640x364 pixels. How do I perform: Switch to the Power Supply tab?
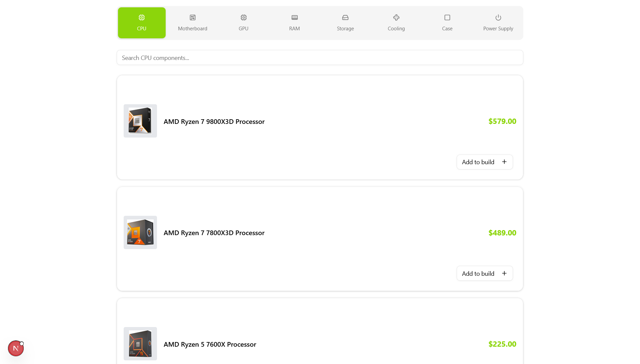click(x=498, y=23)
